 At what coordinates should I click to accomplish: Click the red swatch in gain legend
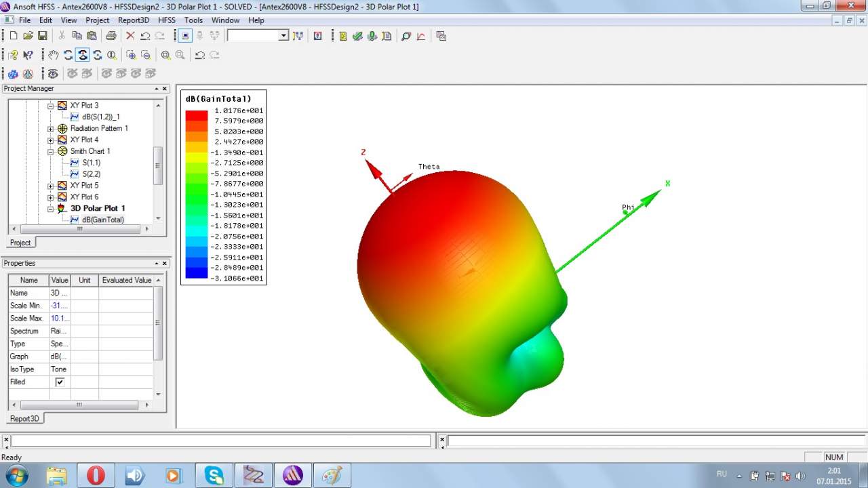click(197, 115)
